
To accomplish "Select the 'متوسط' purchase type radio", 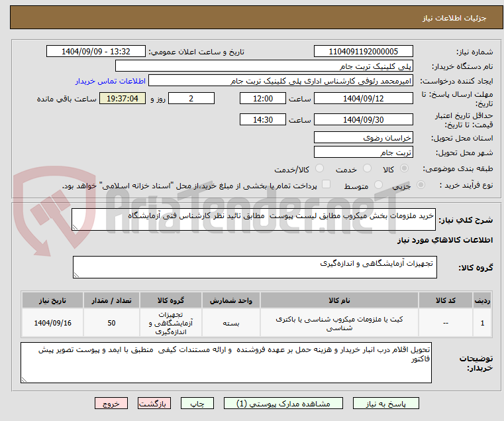I will click(378, 185).
